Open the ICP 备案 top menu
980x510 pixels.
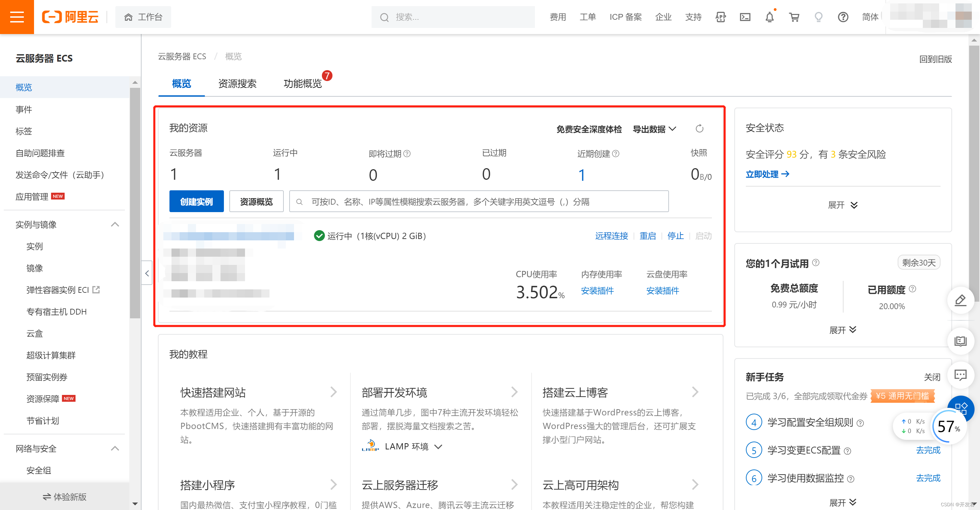click(x=625, y=17)
